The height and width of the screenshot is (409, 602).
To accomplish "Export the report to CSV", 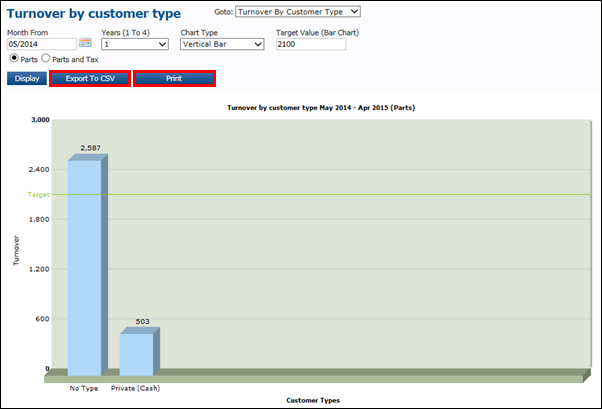I will (x=90, y=78).
